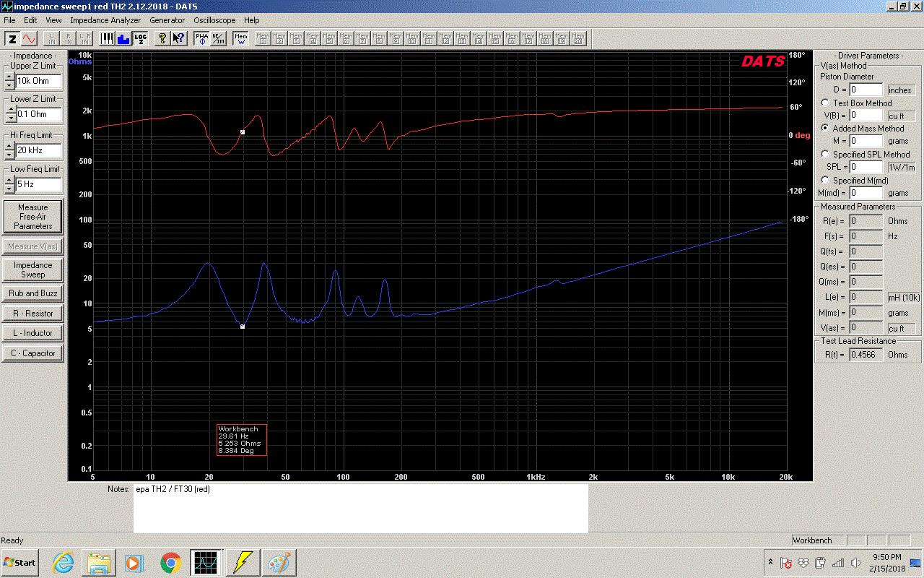Viewport: 924px width, 578px height.
Task: Click the blue bar graph toolbar icon
Action: pos(123,39)
